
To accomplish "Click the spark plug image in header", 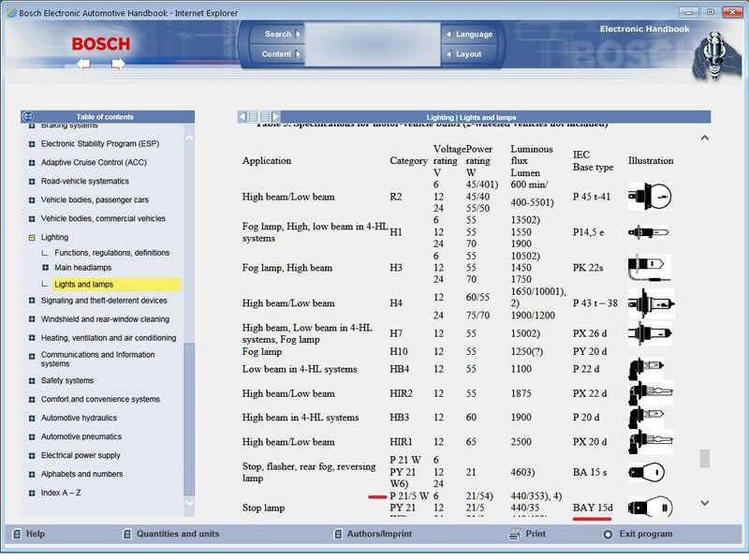I will point(715,56).
